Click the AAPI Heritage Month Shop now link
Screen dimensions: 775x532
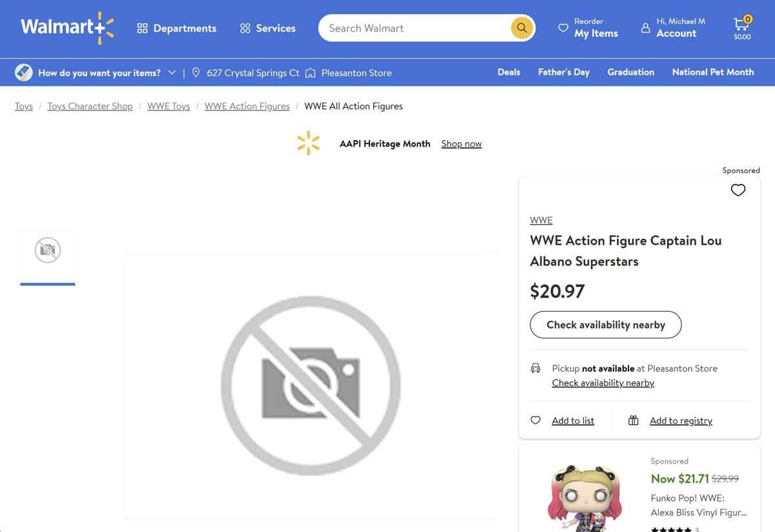461,143
